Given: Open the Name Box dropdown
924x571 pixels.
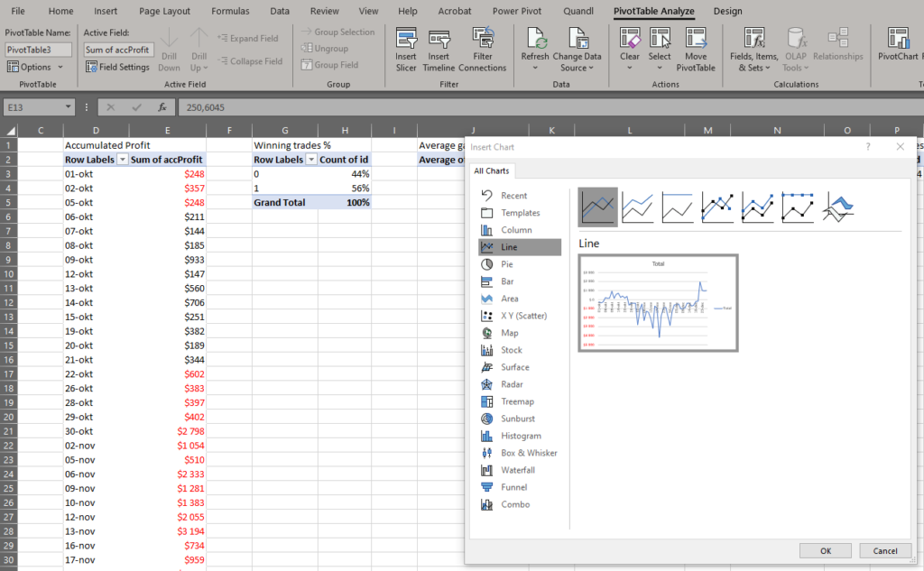Looking at the screenshot, I should click(x=68, y=106).
